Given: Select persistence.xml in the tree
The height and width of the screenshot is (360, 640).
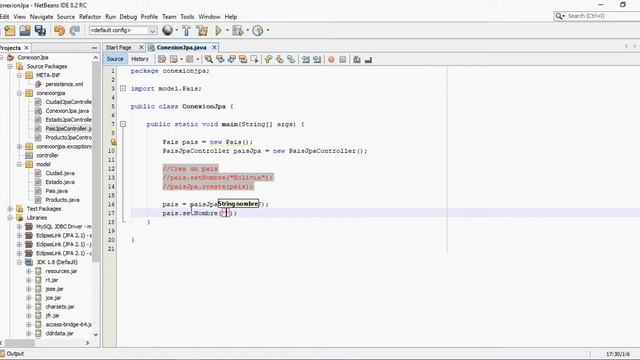Looking at the screenshot, I should [x=64, y=84].
